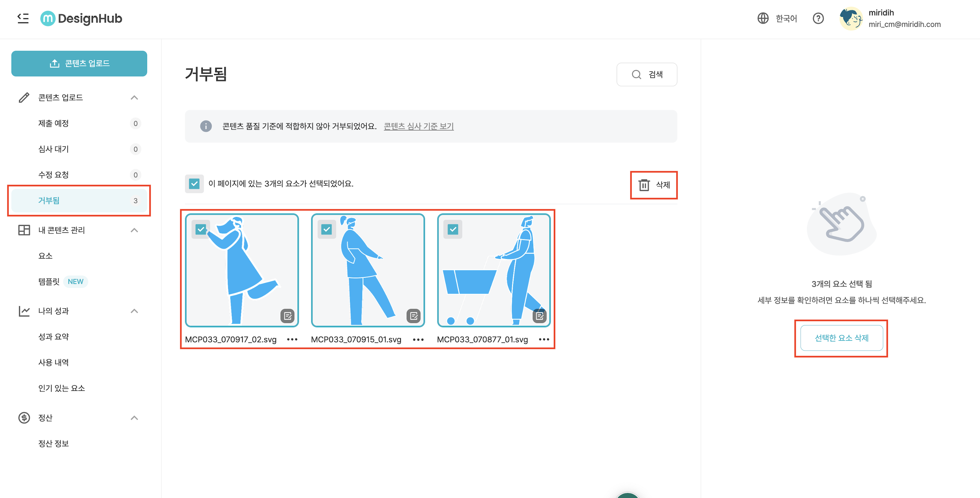Open the 콘텐츠 심사 기준 보기 link
This screenshot has width=980, height=498.
[x=419, y=126]
